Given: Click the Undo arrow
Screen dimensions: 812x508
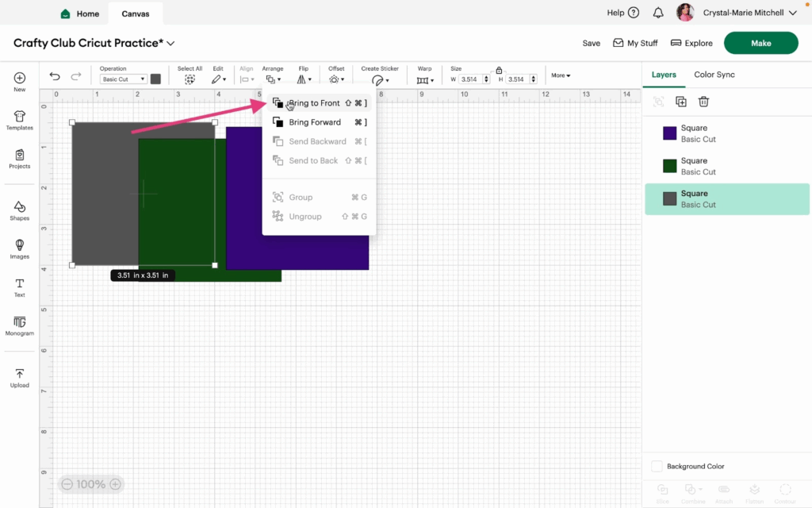Looking at the screenshot, I should click(x=55, y=77).
